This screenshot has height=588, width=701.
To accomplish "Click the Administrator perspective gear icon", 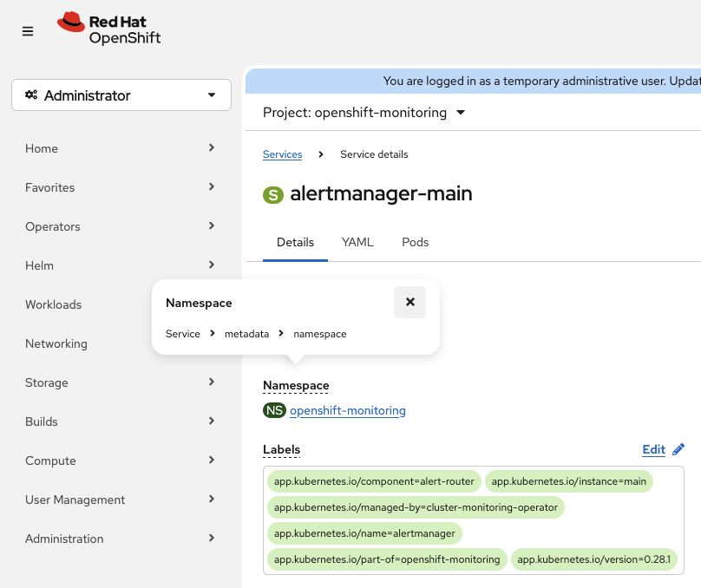I will 31,95.
